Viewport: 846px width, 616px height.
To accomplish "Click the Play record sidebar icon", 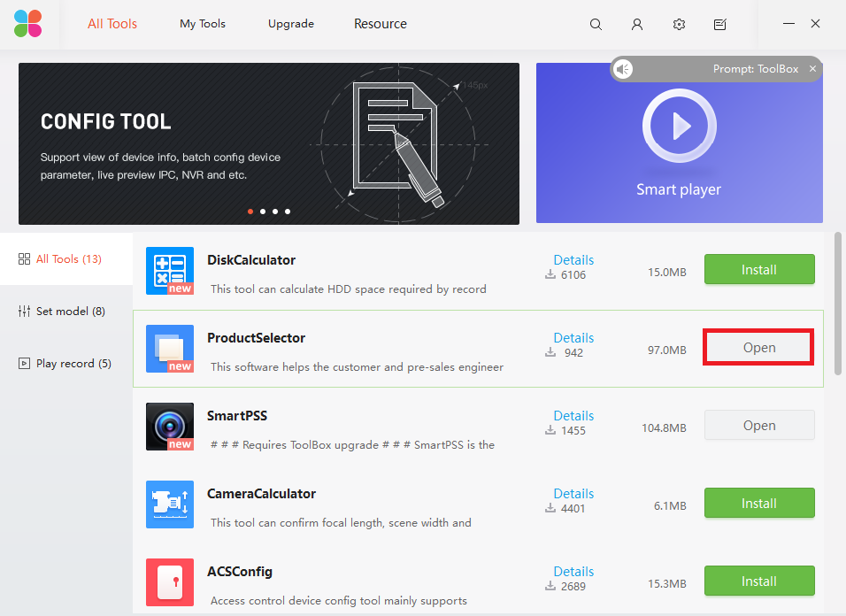I will click(24, 364).
